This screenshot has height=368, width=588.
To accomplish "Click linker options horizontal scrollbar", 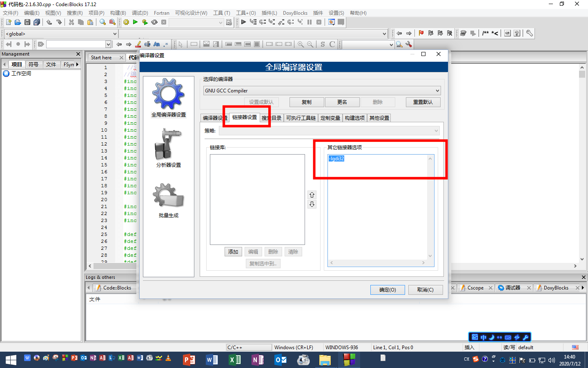I will coord(378,263).
